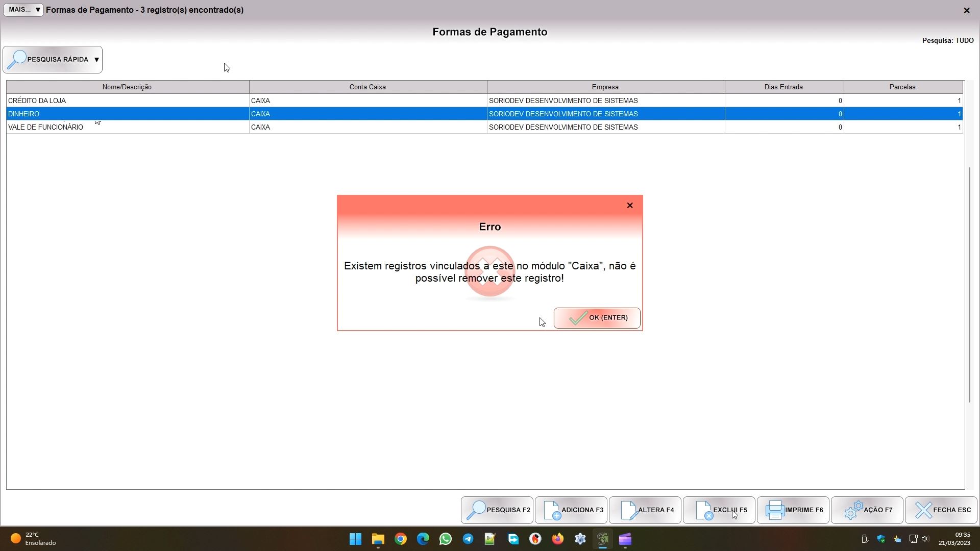Click the Conta Caixa column header
The width and height of the screenshot is (980, 551).
367,87
